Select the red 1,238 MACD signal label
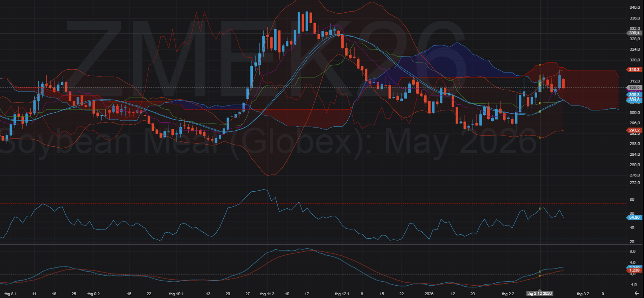The height and width of the screenshot is (298, 644). [x=634, y=271]
